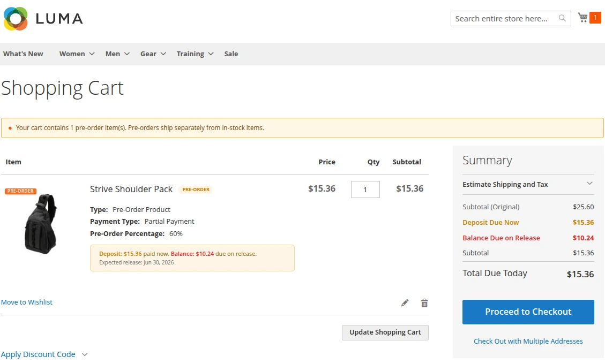Remove Strive Shoulder Pack via trash icon
This screenshot has height=364, width=605.
pos(424,303)
